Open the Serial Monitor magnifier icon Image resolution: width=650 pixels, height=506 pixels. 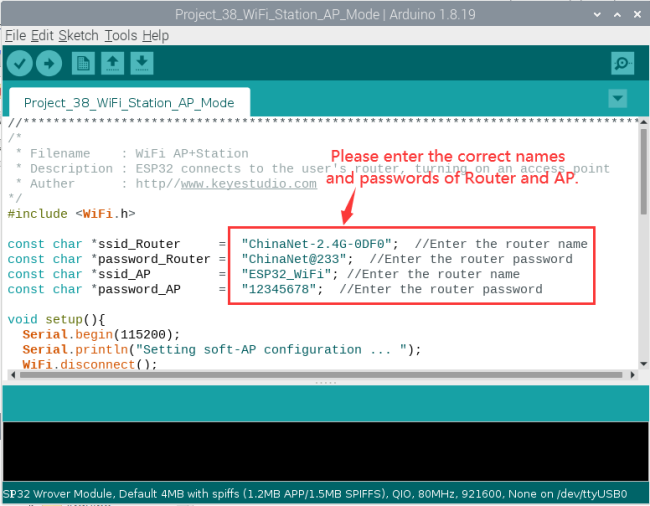pyautogui.click(x=622, y=63)
